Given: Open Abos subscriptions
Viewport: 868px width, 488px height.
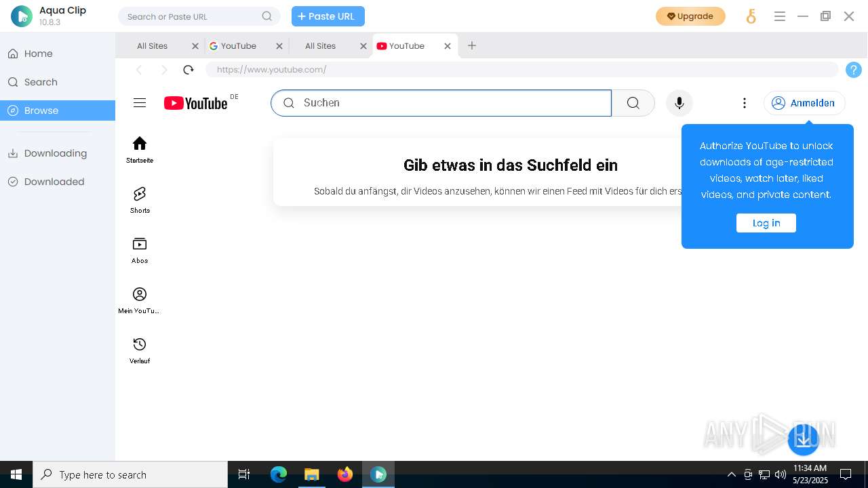Looking at the screenshot, I should (140, 250).
